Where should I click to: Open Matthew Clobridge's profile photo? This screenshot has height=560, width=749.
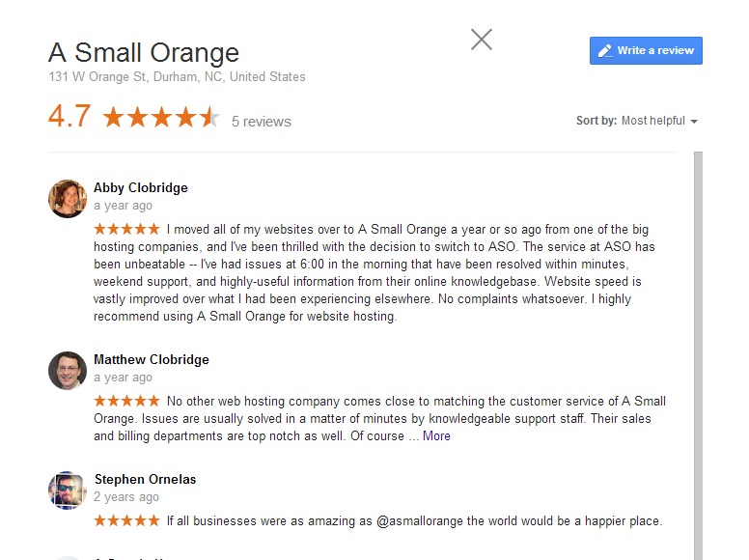coord(68,370)
